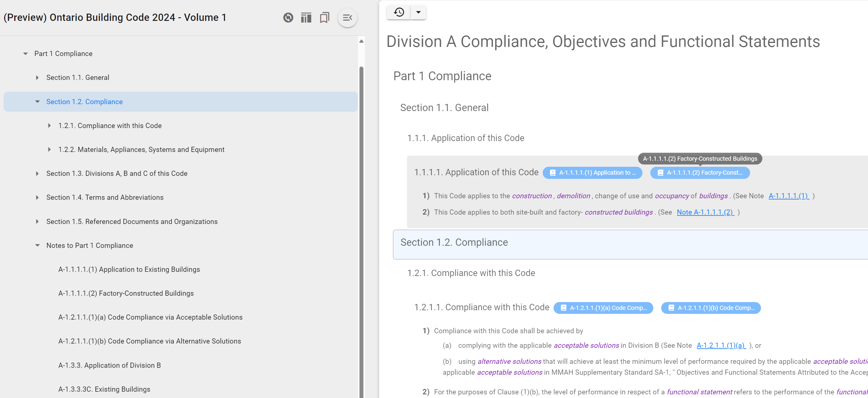Click the Ontario Building Code 2024 title
The height and width of the screenshot is (398, 868).
coord(115,18)
